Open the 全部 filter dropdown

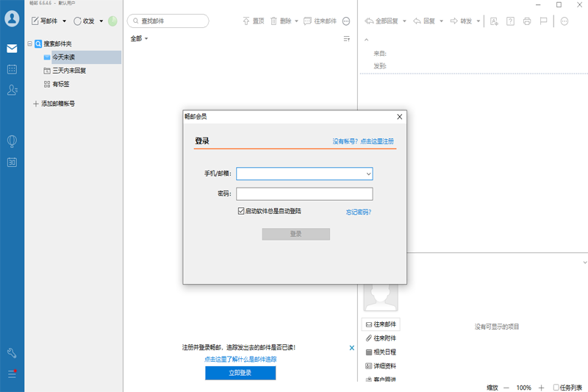139,38
